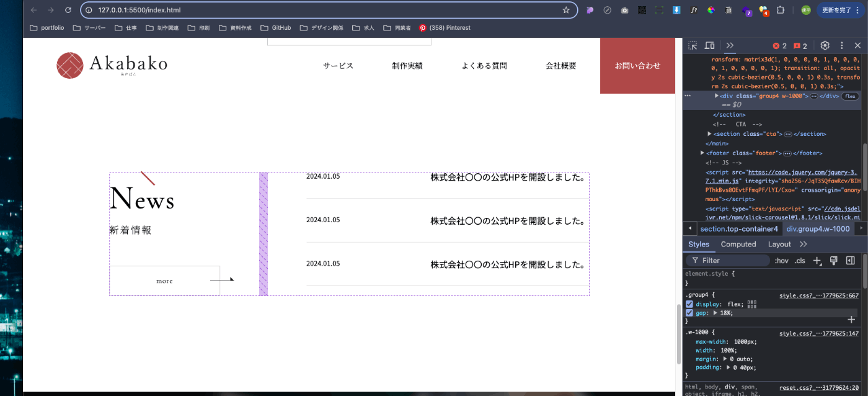Uncheck the display: flex property
This screenshot has height=396, width=868.
[x=690, y=304]
